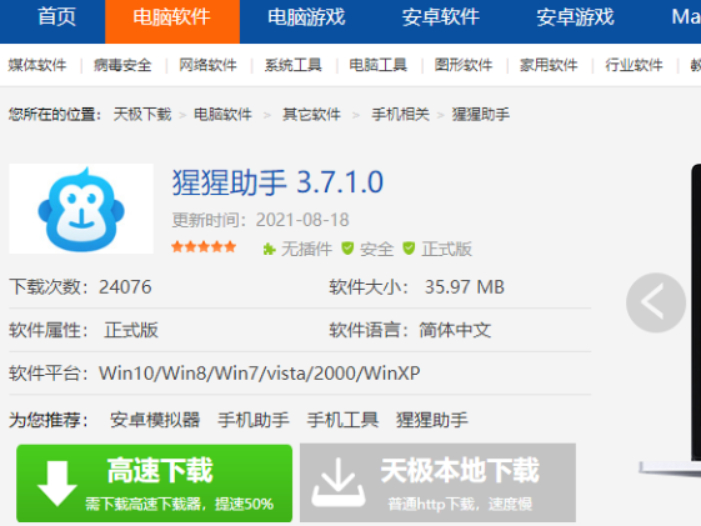The width and height of the screenshot is (701, 526).
Task: Click the platform text Win10/Win8/Win7/vista/2000/WinXP
Action: pos(259,373)
